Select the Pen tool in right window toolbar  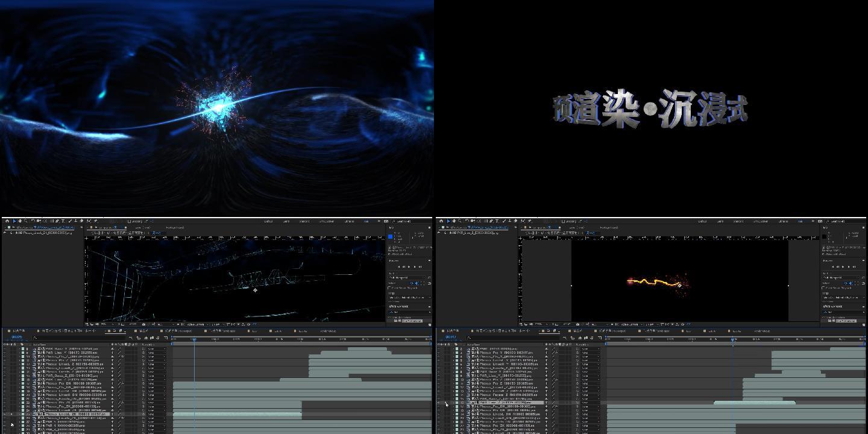tap(491, 221)
